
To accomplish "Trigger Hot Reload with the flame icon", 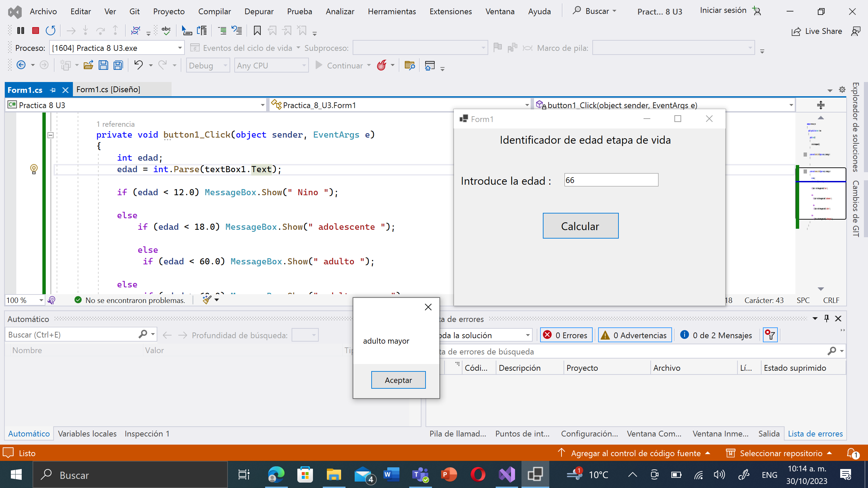I will click(382, 65).
